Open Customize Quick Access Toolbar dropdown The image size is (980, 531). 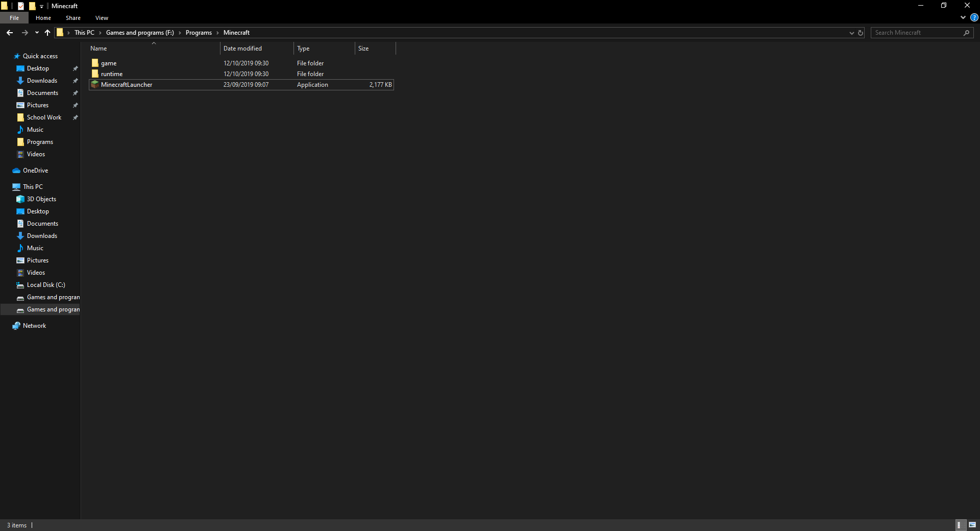[x=42, y=6]
